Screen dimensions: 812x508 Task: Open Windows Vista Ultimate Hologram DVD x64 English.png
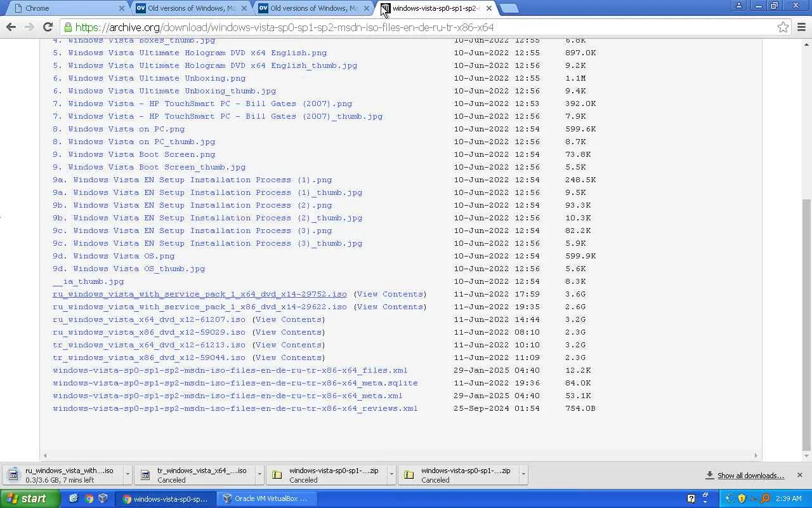point(190,53)
